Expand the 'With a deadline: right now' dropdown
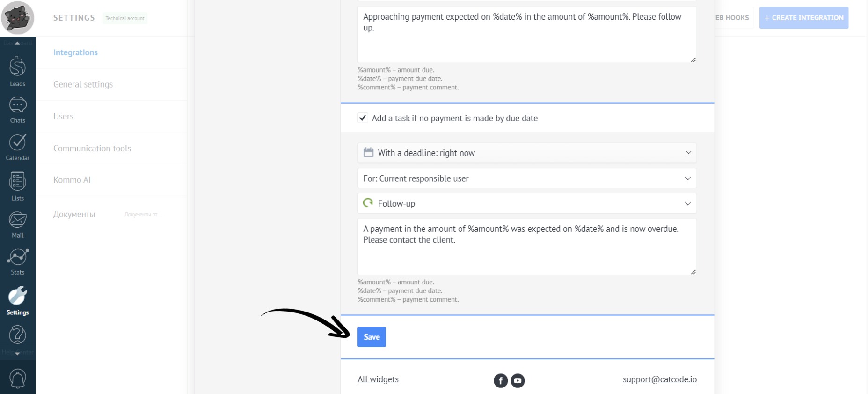Screen dimensions: 868x394 (x=527, y=153)
